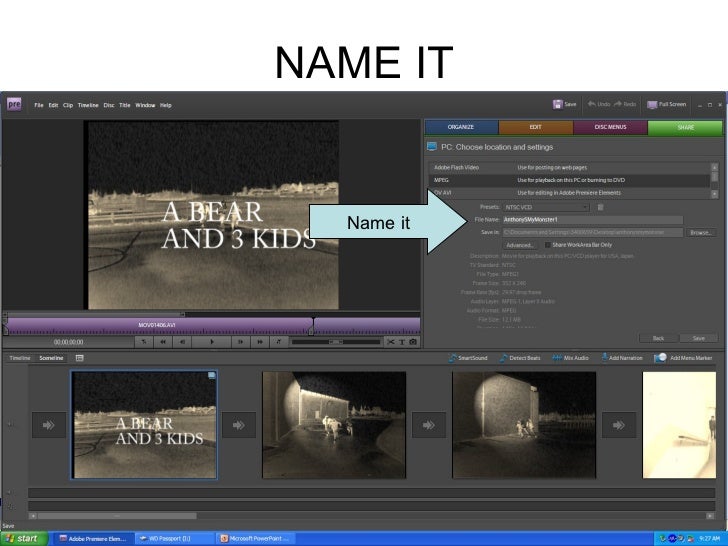Click the play button in monitor
Screen dimensions: 728x546
[x=212, y=342]
